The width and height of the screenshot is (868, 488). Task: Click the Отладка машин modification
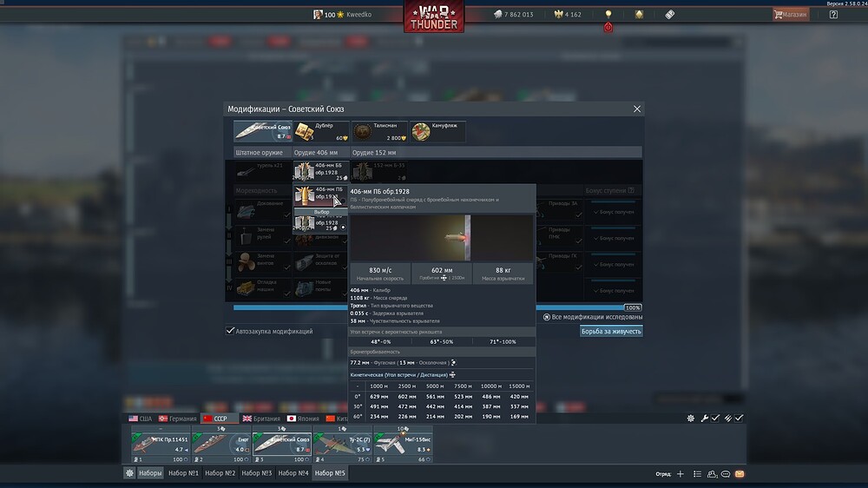(263, 288)
